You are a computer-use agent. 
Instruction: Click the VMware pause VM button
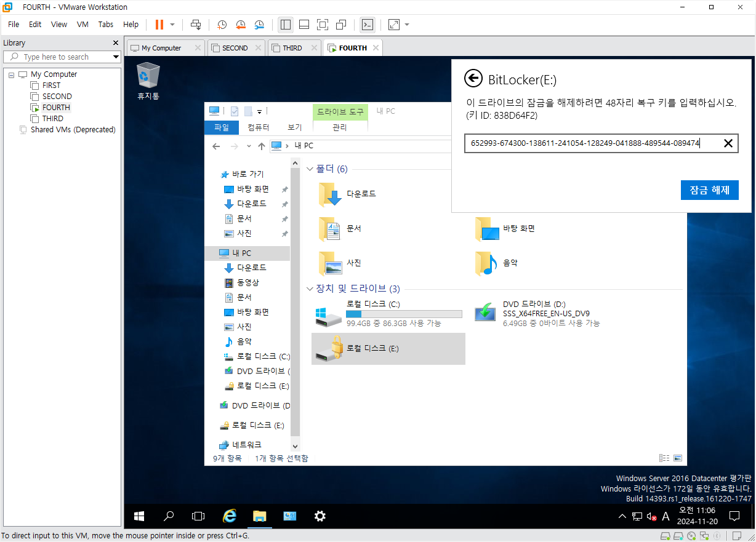tap(159, 25)
